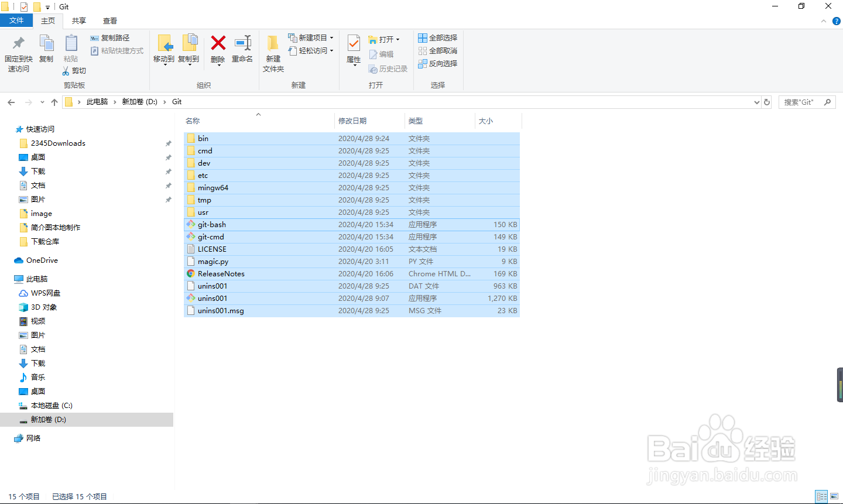Click New folder (新建文件夹) icon
The image size is (843, 504).
pyautogui.click(x=273, y=43)
